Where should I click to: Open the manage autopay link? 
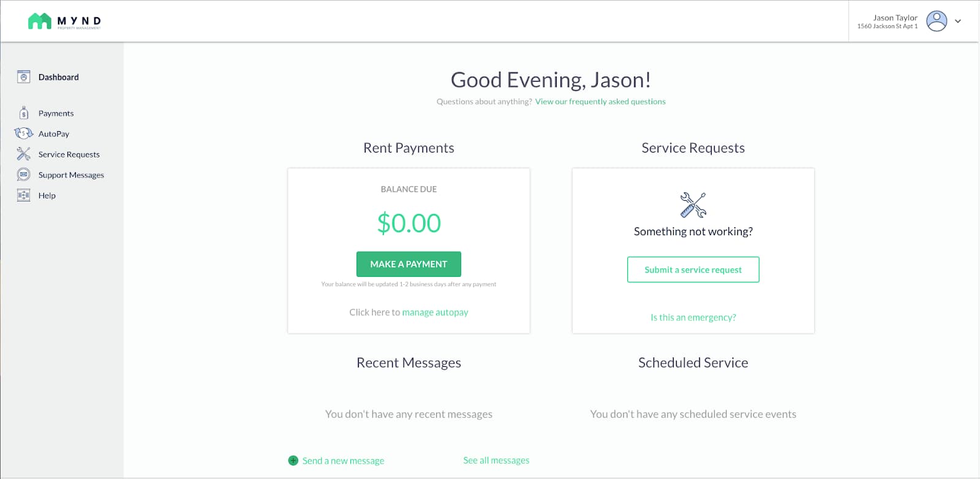pyautogui.click(x=435, y=312)
